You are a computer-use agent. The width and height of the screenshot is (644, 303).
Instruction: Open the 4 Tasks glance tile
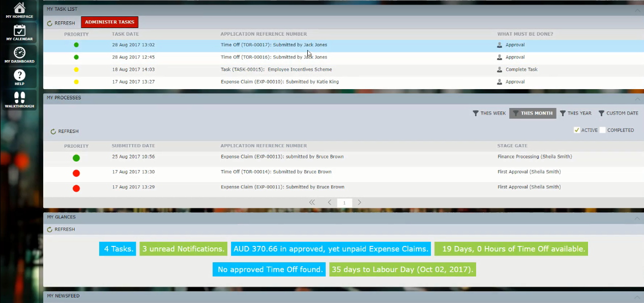point(118,249)
